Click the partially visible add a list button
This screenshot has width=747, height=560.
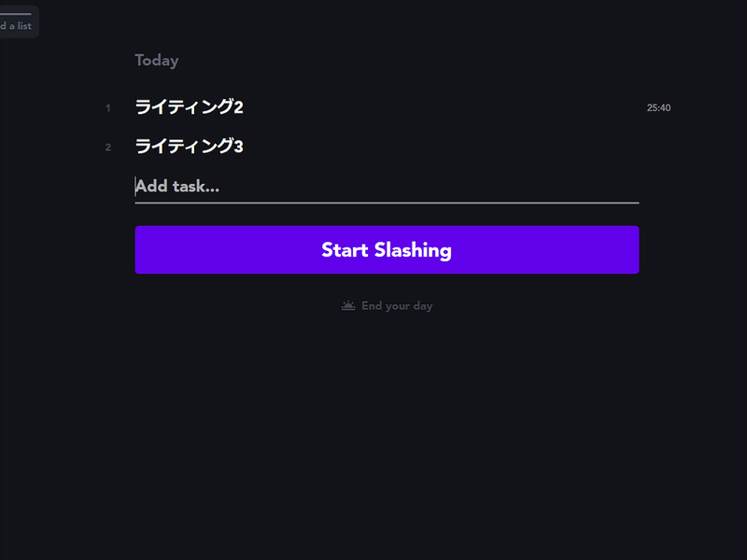pyautogui.click(x=17, y=21)
